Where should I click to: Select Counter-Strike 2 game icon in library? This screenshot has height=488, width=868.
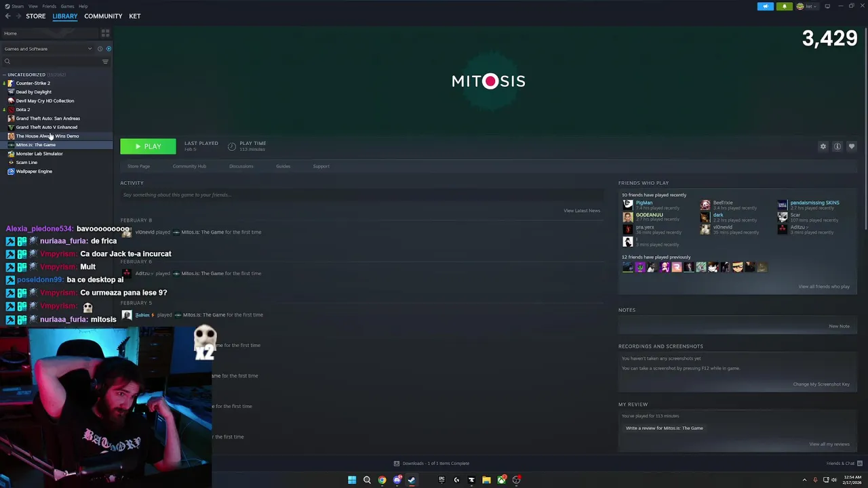(x=11, y=83)
